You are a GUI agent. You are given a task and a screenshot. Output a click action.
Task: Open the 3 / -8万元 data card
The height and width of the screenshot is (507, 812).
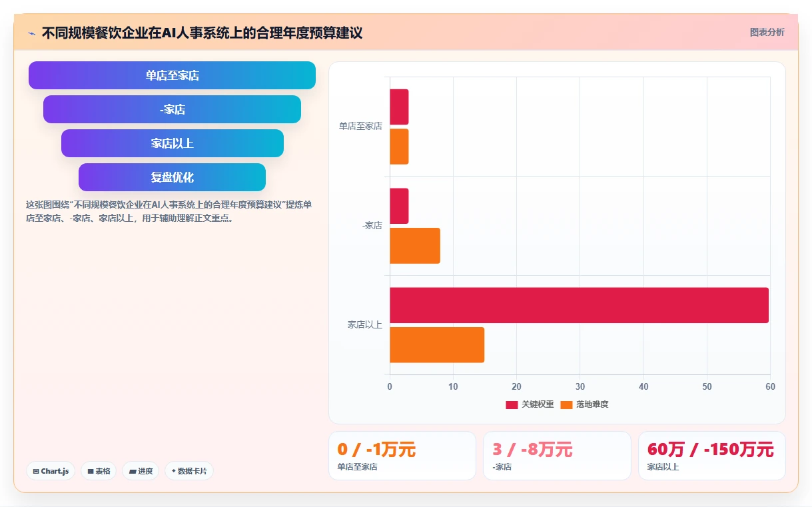[557, 456]
